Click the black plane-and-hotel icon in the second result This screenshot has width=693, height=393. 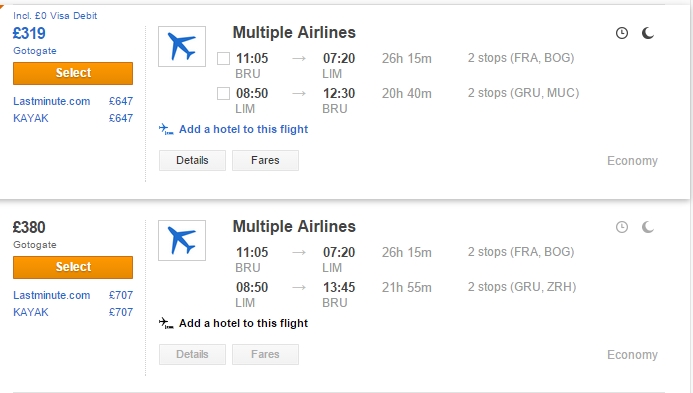point(166,323)
